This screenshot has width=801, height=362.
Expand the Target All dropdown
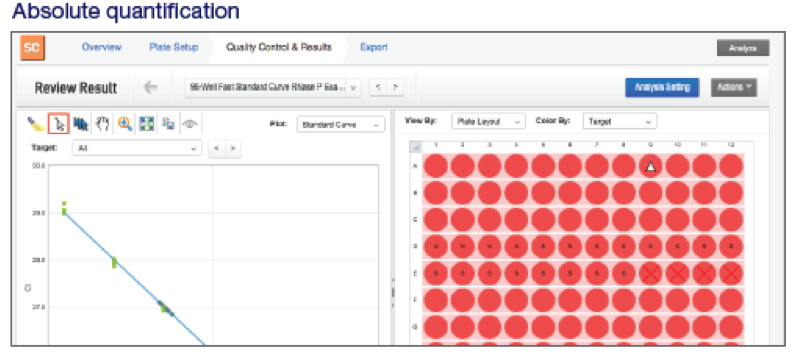137,149
